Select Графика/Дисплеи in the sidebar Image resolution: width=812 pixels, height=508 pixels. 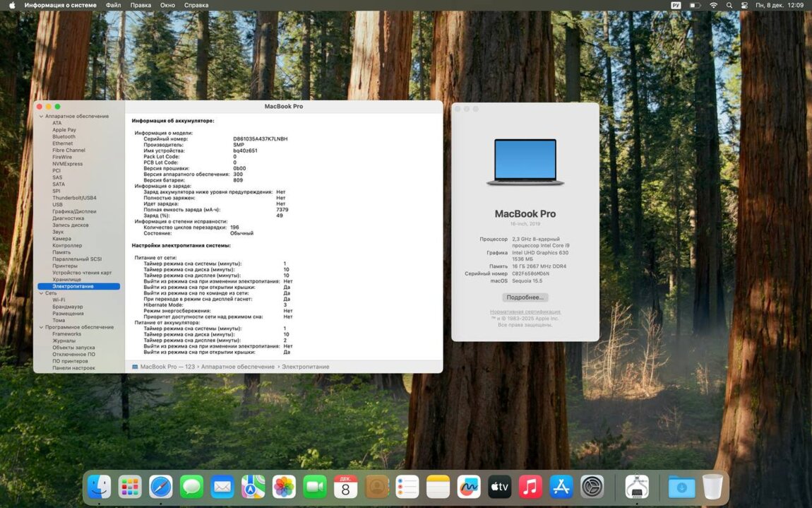[74, 211]
